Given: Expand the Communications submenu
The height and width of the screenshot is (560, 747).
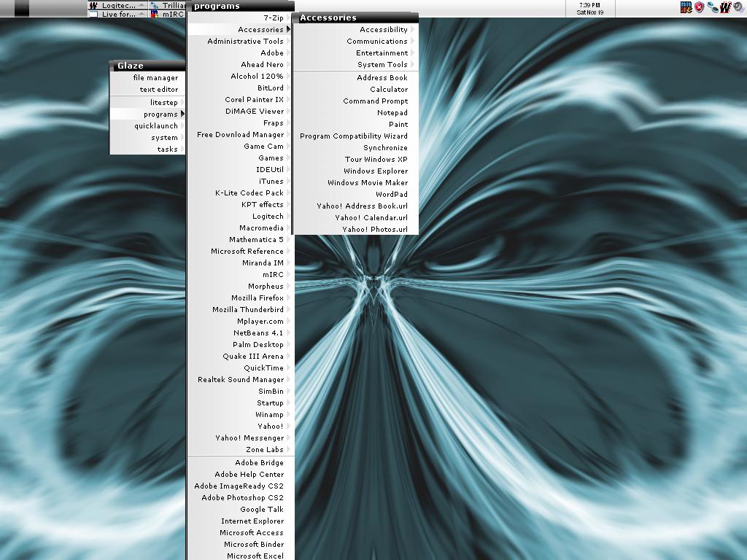Looking at the screenshot, I should coord(356,42).
